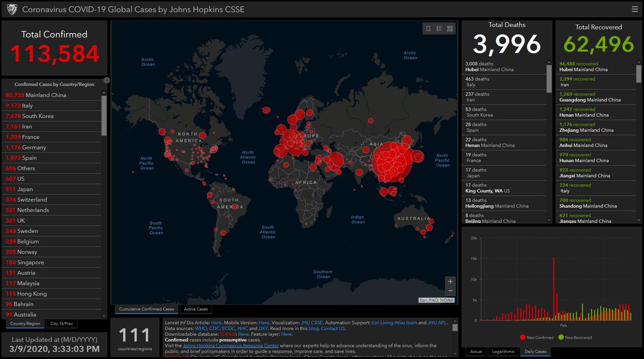Select Iran with 7,161 confirmed cases

(x=52, y=127)
